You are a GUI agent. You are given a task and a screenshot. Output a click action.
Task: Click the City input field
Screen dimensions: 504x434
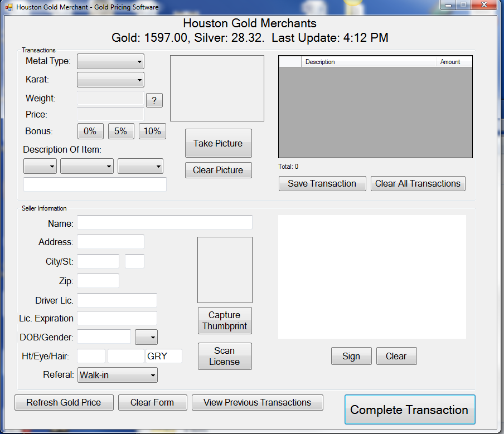98,261
